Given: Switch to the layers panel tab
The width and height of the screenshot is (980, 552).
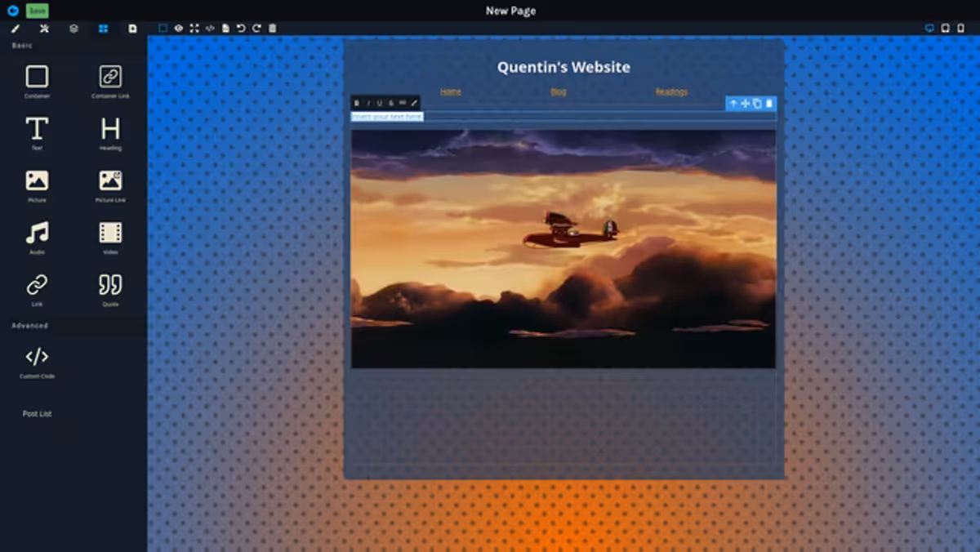Looking at the screenshot, I should click(73, 29).
